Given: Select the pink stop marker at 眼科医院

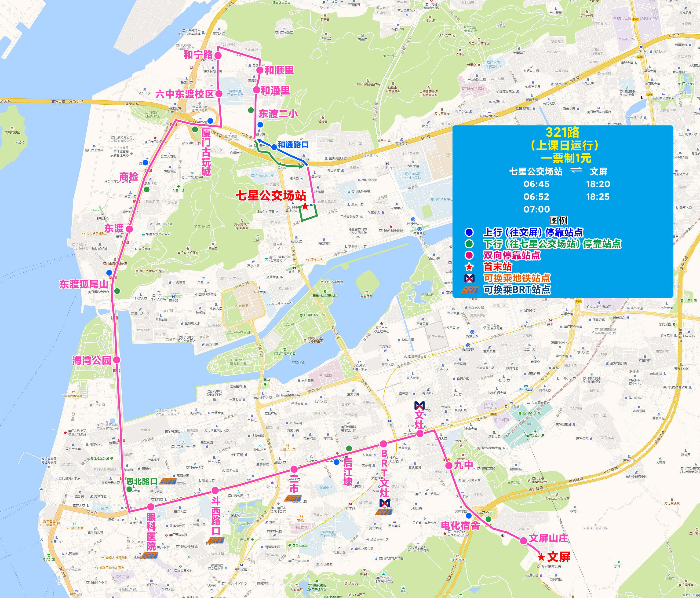Looking at the screenshot, I should [x=151, y=507].
